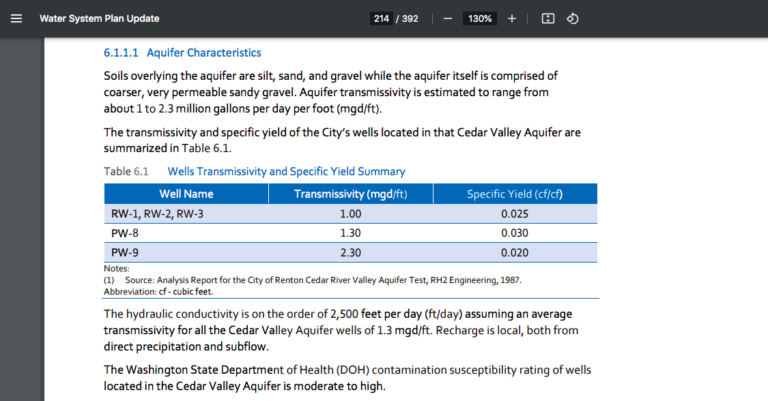This screenshot has width=768, height=401.
Task: Click the zoom out minus button
Action: click(x=447, y=18)
